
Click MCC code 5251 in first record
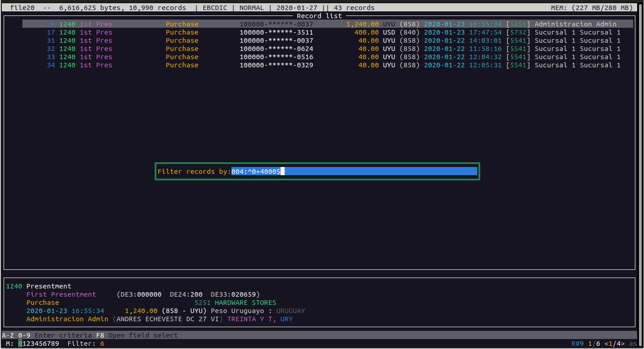[518, 24]
